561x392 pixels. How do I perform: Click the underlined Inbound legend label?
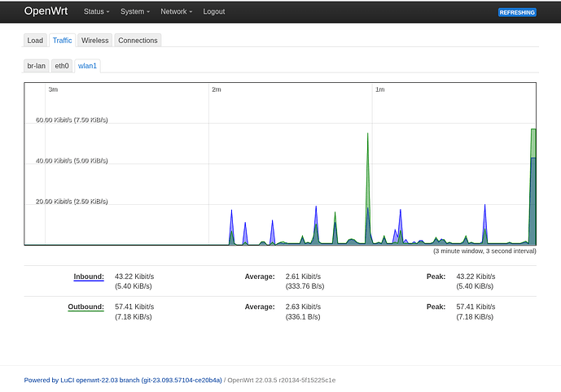point(88,277)
